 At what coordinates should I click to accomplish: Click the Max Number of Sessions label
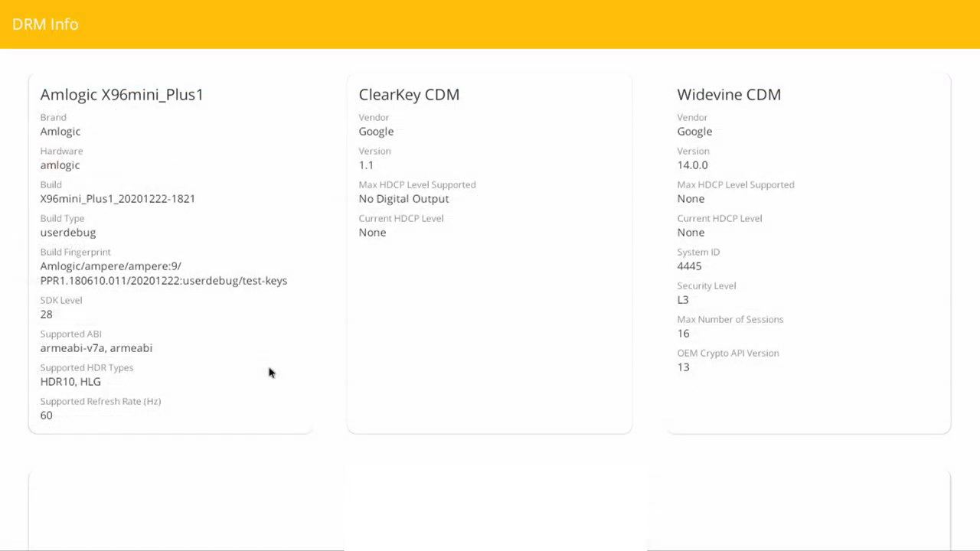[730, 319]
